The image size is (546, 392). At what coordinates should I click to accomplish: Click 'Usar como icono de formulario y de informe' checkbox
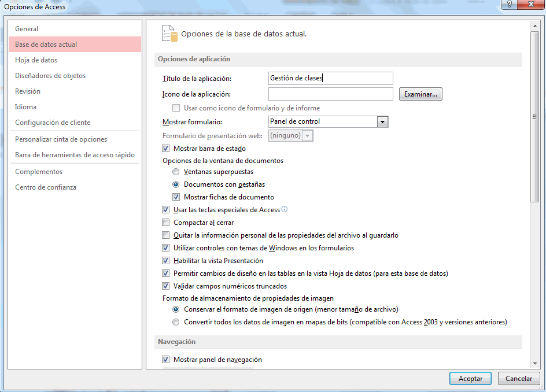[176, 108]
